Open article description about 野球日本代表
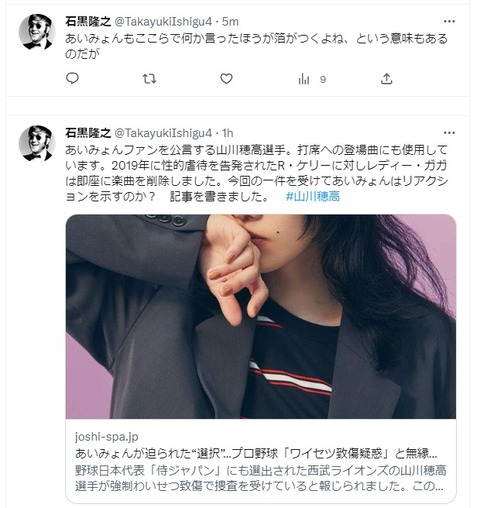The width and height of the screenshot is (480, 508). (260, 478)
